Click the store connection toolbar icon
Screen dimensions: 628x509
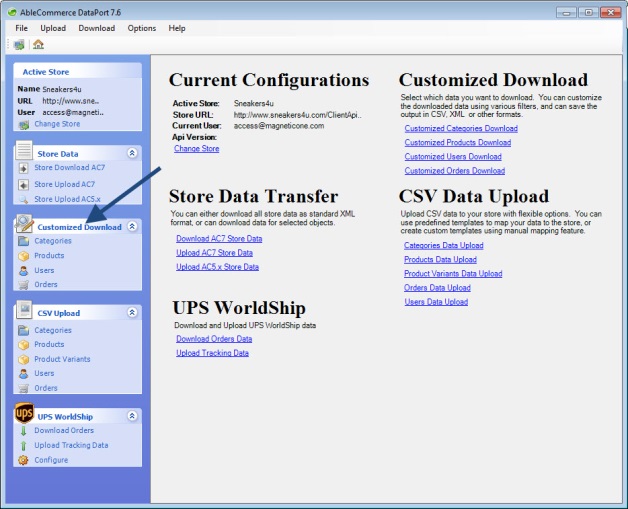(20, 44)
